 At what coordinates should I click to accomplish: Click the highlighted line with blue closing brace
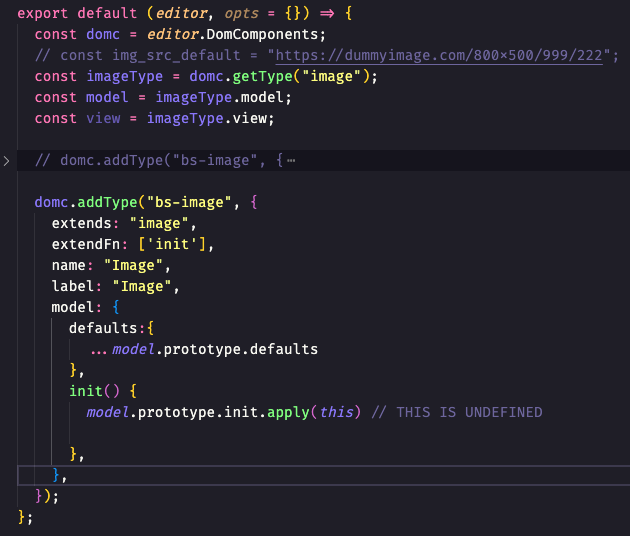323,475
